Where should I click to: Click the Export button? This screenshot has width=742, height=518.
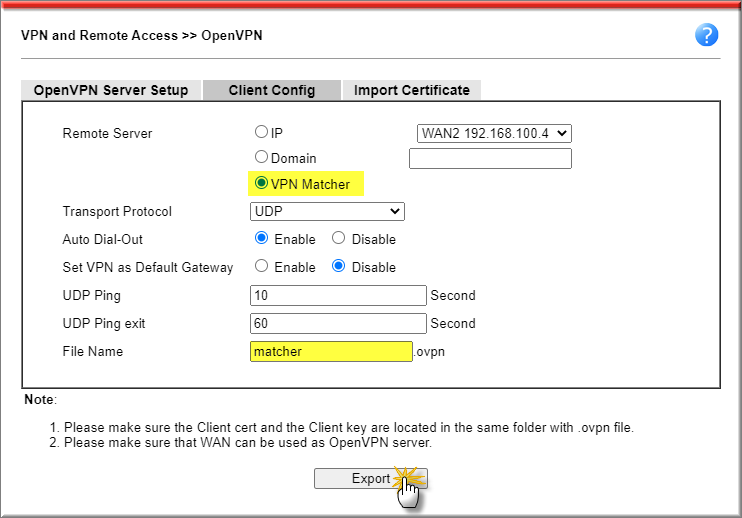371,478
